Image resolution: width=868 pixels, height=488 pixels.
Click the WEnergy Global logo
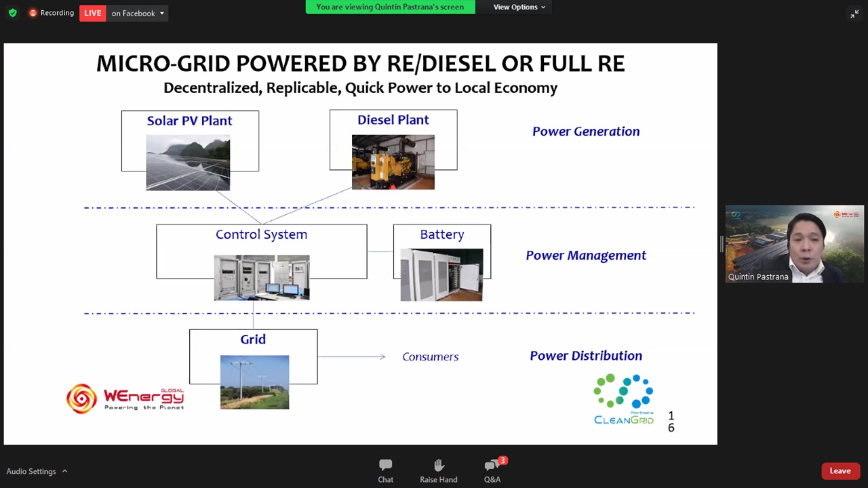[125, 398]
